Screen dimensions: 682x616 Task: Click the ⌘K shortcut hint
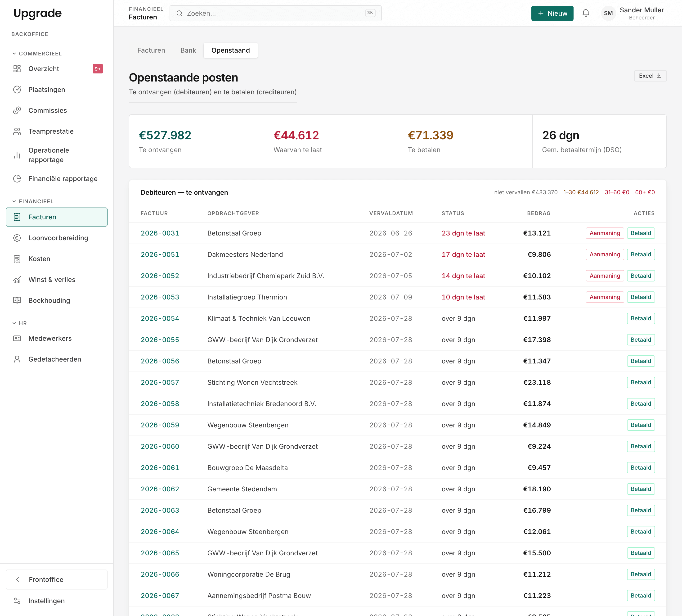tap(370, 13)
